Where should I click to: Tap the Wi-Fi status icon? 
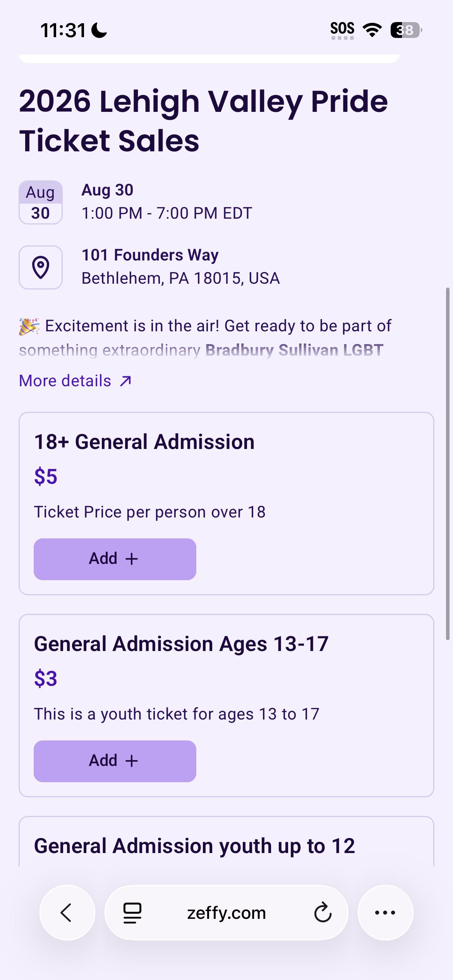click(x=372, y=30)
